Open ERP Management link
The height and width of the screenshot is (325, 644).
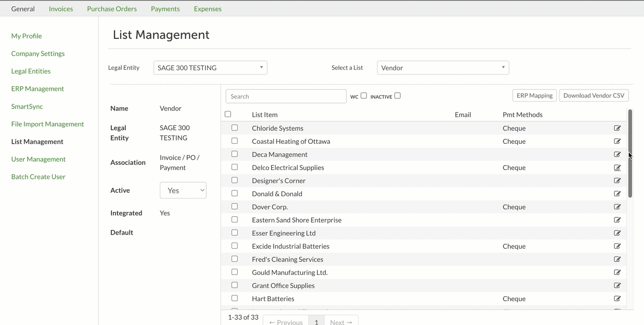click(x=37, y=89)
